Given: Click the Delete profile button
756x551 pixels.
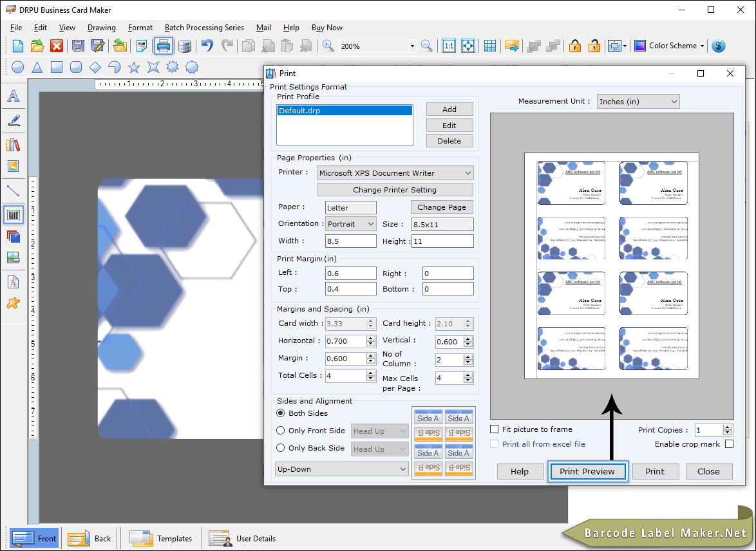Looking at the screenshot, I should pos(449,141).
